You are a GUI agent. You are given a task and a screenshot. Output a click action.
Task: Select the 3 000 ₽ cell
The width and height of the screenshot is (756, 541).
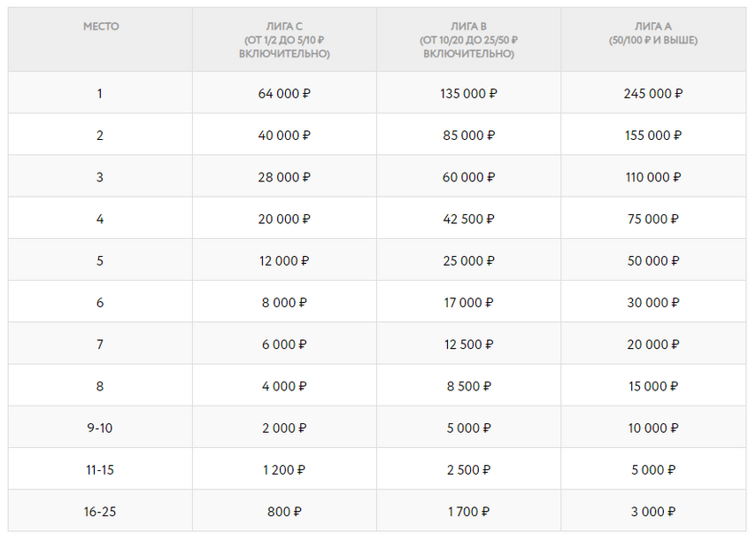point(653,511)
